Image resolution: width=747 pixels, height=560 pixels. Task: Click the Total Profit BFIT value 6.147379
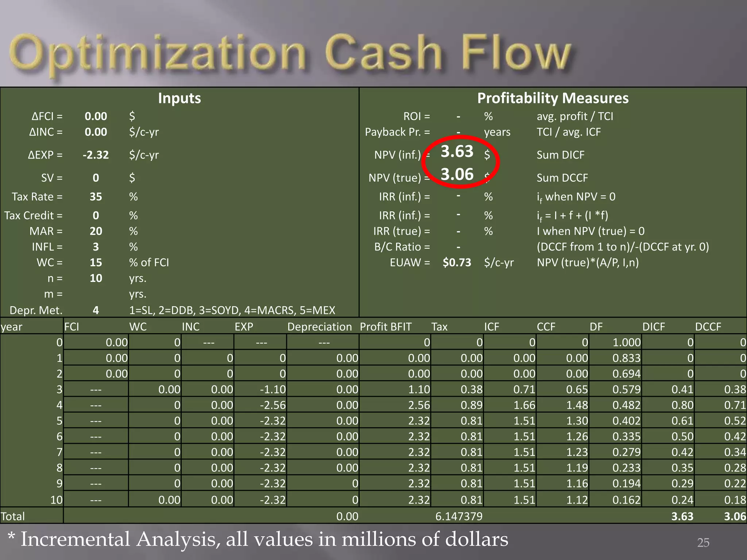pyautogui.click(x=458, y=516)
